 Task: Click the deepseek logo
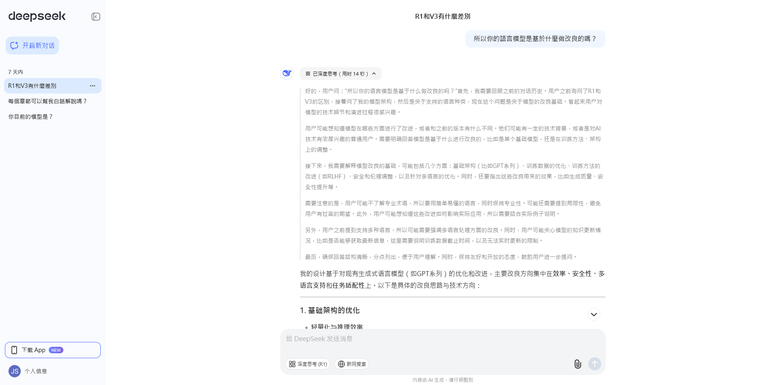(37, 16)
